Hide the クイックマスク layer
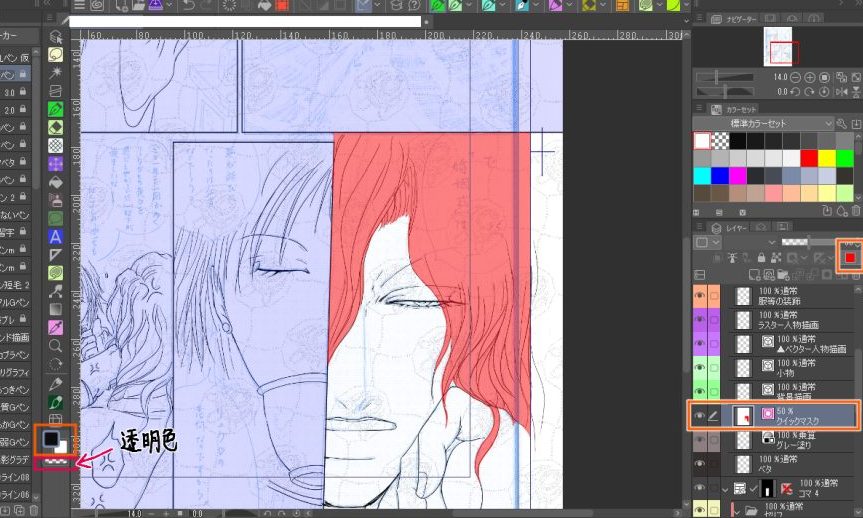The height and width of the screenshot is (518, 863). pos(699,415)
